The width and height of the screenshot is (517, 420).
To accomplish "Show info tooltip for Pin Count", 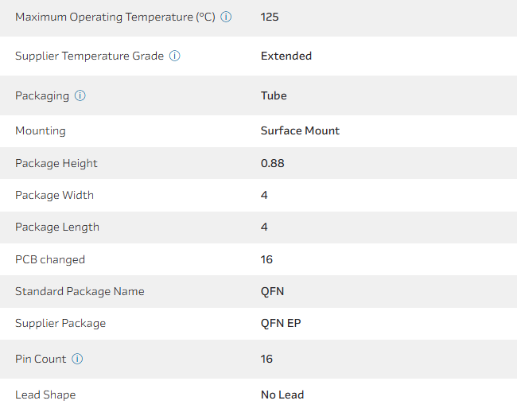I will 77,360.
